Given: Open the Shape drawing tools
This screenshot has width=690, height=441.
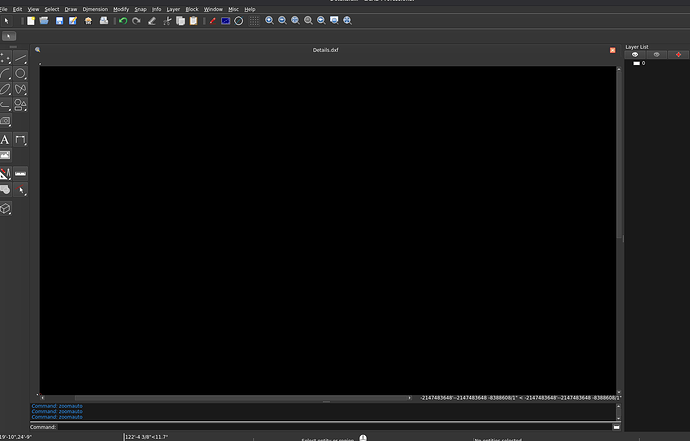Looking at the screenshot, I should click(20, 105).
